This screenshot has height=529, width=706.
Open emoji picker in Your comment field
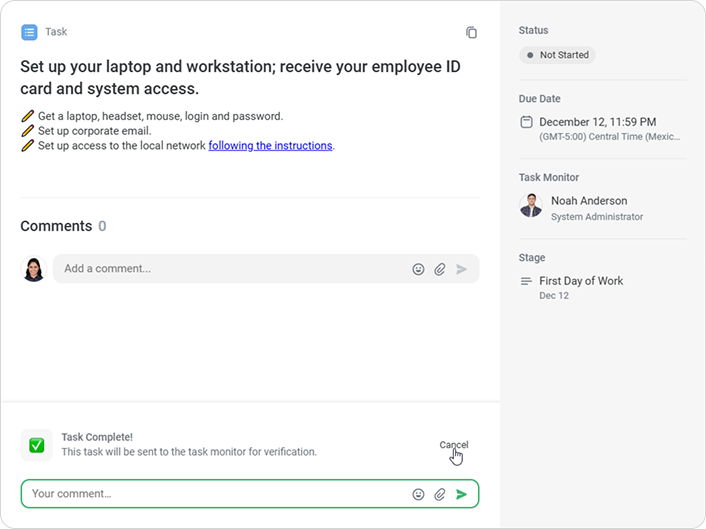[x=418, y=494]
